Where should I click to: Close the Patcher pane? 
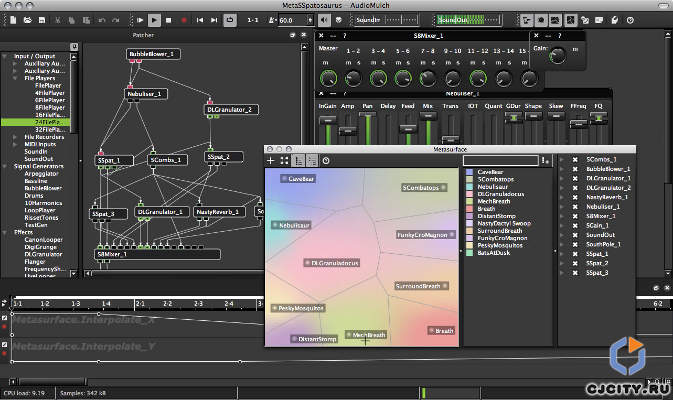[x=303, y=35]
